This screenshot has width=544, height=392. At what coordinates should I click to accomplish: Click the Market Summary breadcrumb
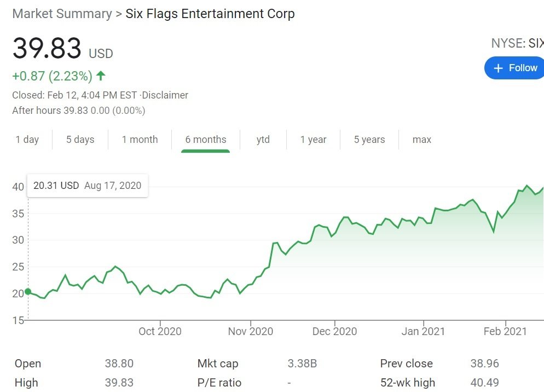[62, 14]
